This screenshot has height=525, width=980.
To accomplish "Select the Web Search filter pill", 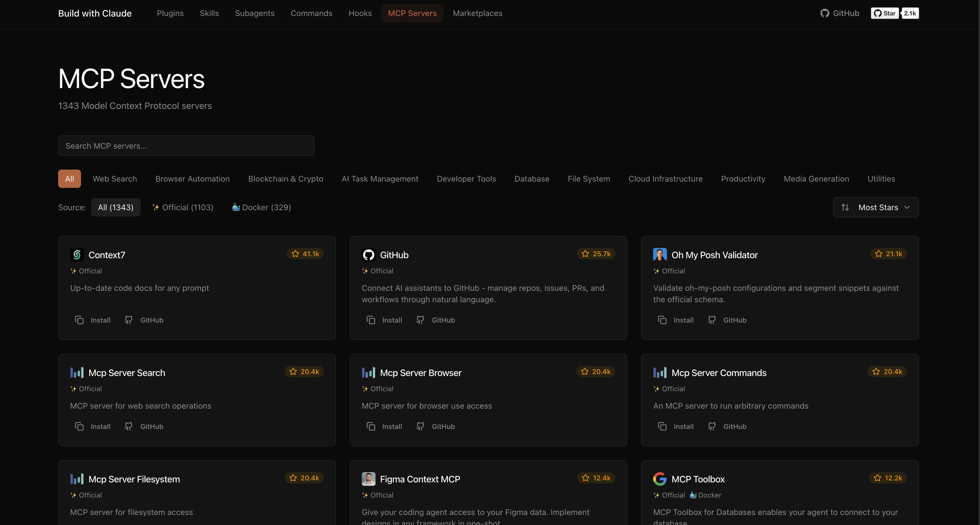I will (114, 179).
